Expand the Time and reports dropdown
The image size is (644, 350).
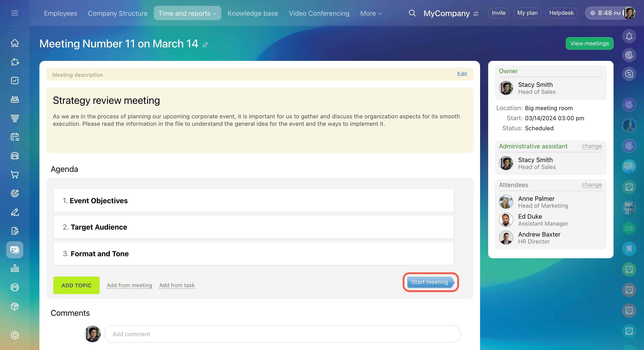click(x=187, y=13)
